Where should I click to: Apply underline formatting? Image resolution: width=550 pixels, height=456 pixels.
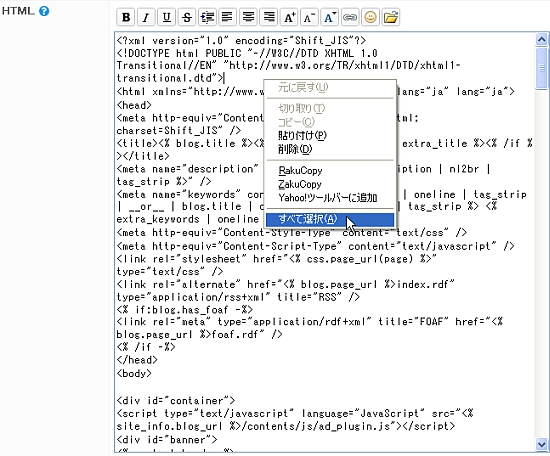point(167,17)
